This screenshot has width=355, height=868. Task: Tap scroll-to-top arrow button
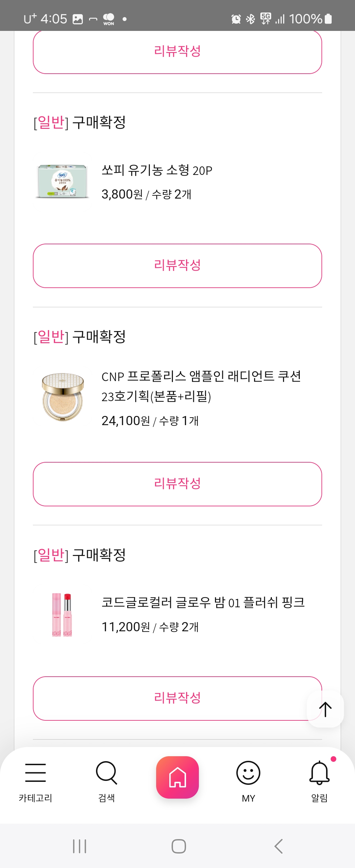tap(325, 709)
